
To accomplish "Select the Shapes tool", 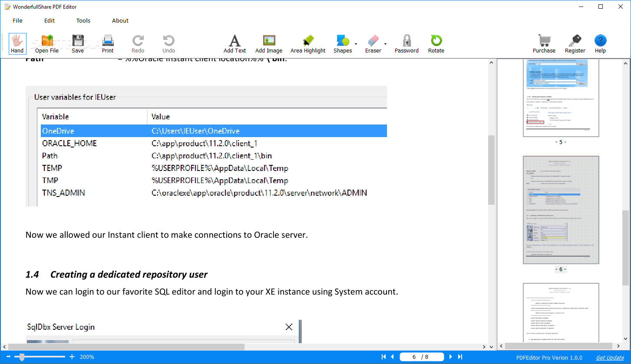I will point(343,44).
